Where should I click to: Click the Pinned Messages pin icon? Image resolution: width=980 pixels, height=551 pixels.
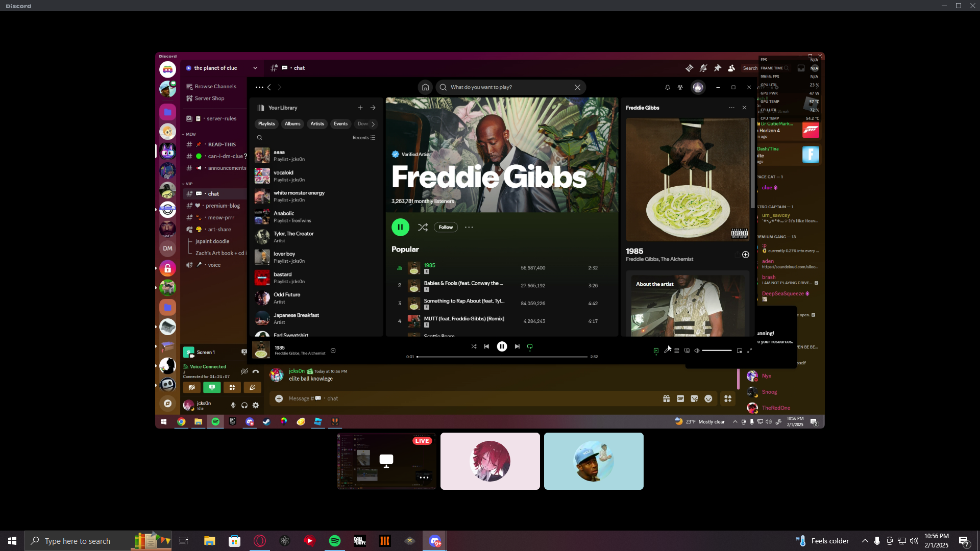pyautogui.click(x=718, y=68)
